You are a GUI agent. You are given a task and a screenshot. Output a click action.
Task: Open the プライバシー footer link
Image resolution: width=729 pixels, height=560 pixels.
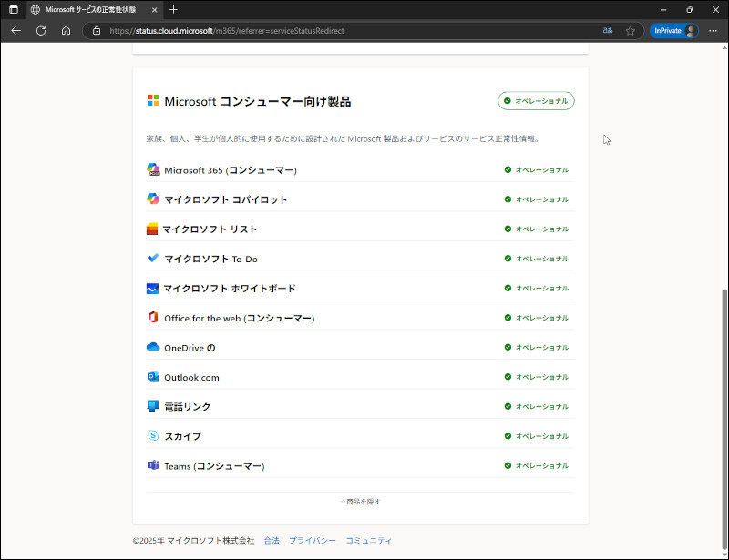[x=313, y=541]
